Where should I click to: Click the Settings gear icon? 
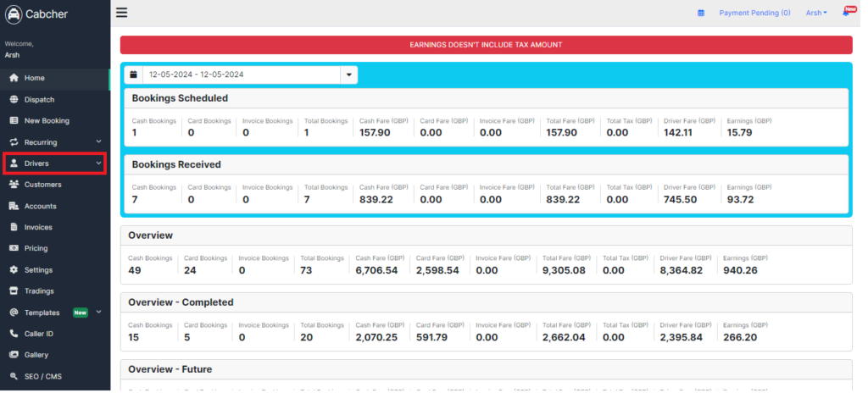(14, 269)
